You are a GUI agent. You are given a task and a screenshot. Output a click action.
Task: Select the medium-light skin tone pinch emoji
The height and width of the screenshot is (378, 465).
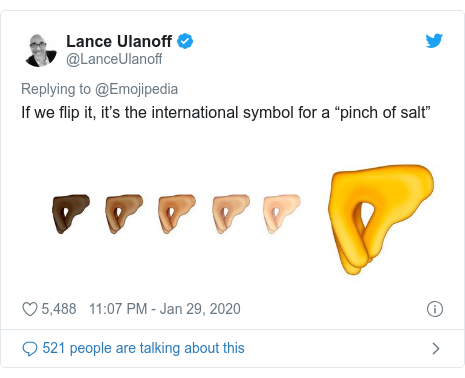coord(231,214)
